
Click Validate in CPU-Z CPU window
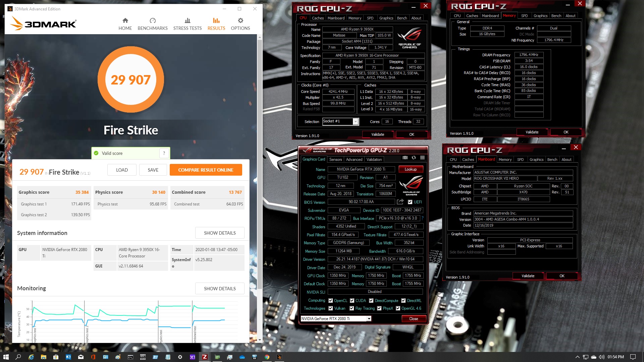(378, 134)
